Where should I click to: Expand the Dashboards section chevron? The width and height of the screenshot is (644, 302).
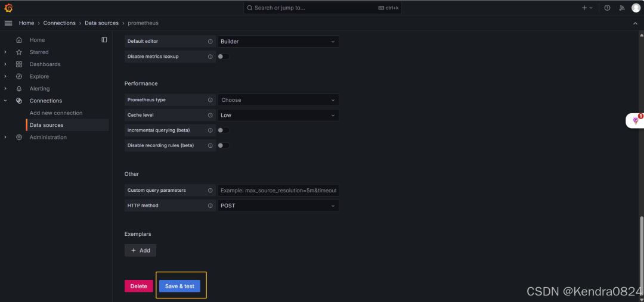click(5, 64)
